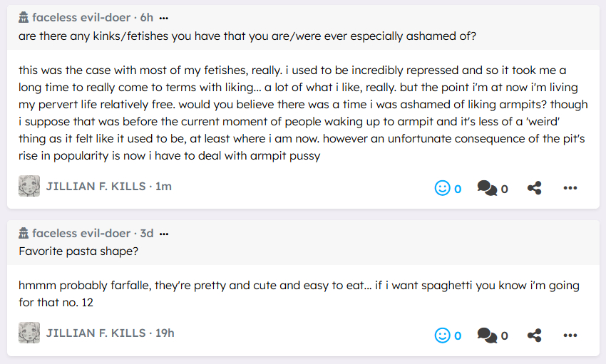Click the avatar beside the 19h answer

click(29, 333)
